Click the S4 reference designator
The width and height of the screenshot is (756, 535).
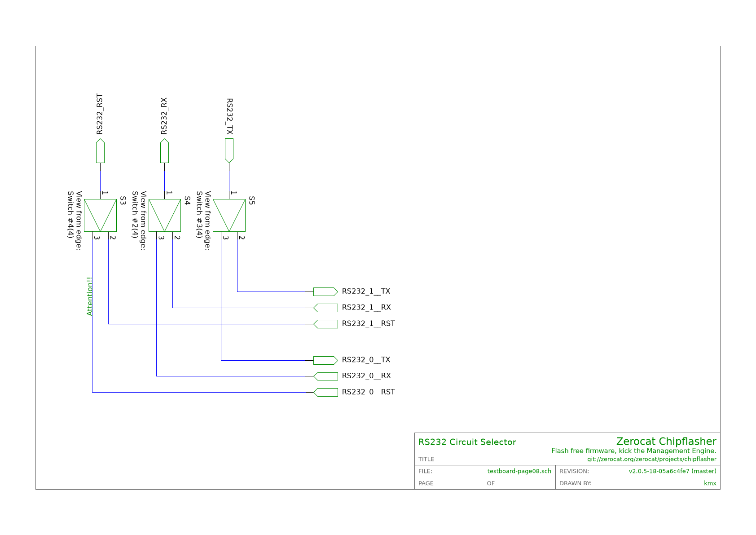tap(187, 201)
